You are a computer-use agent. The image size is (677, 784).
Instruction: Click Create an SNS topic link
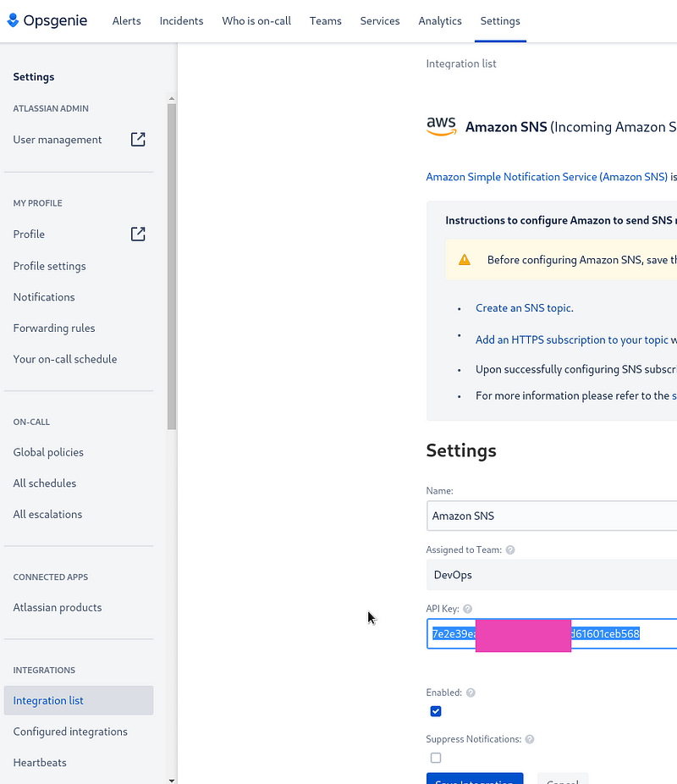coord(524,308)
